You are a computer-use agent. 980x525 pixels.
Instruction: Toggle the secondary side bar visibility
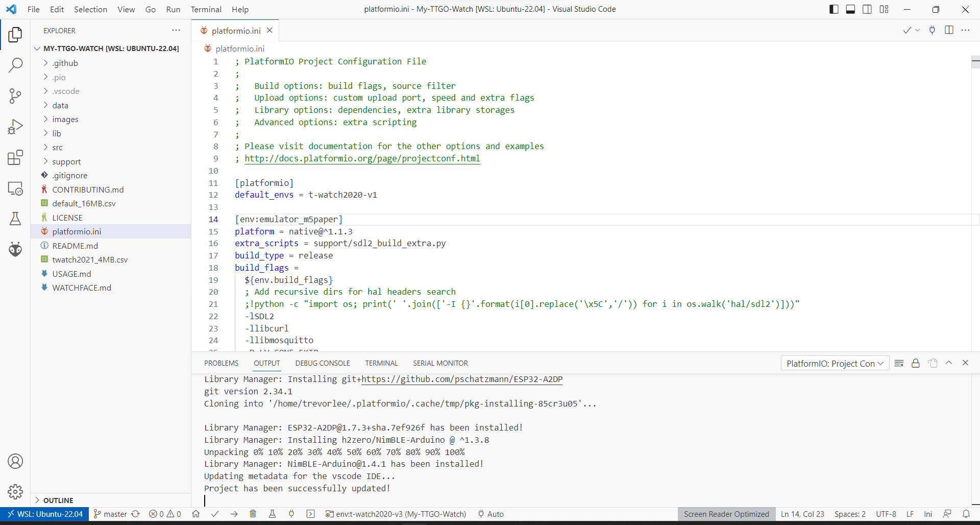click(x=867, y=9)
